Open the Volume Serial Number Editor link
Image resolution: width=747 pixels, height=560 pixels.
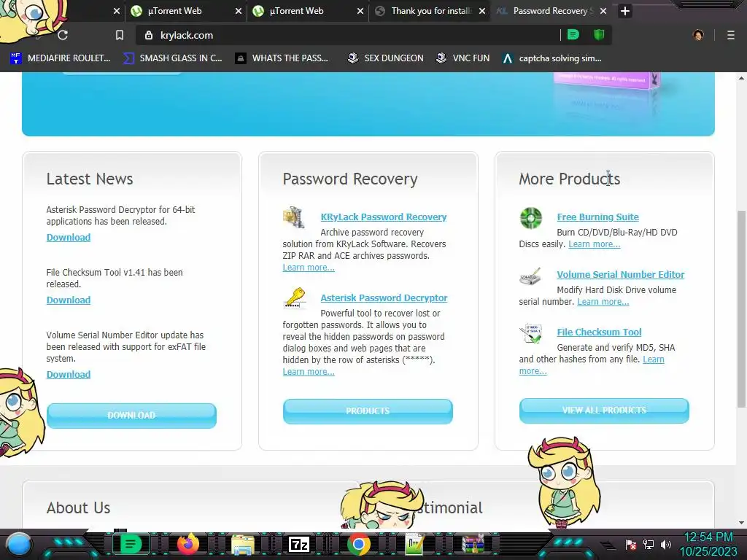coord(620,274)
